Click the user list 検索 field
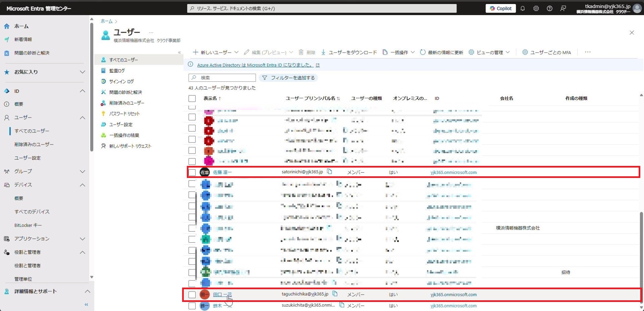The height and width of the screenshot is (311, 644). tap(222, 78)
